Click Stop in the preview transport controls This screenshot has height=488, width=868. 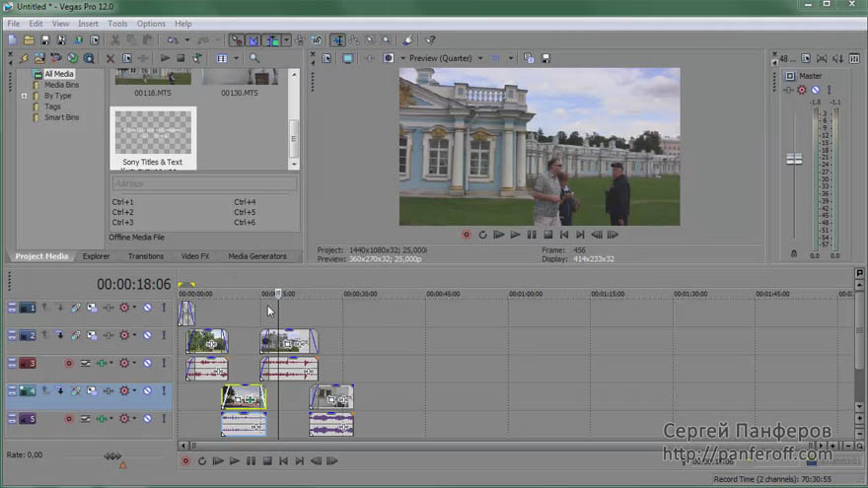[x=548, y=235]
